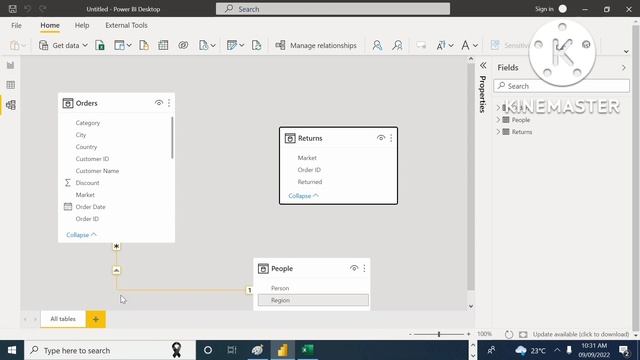Click the zoom slider handle
The height and width of the screenshot is (360, 640).
(439, 334)
